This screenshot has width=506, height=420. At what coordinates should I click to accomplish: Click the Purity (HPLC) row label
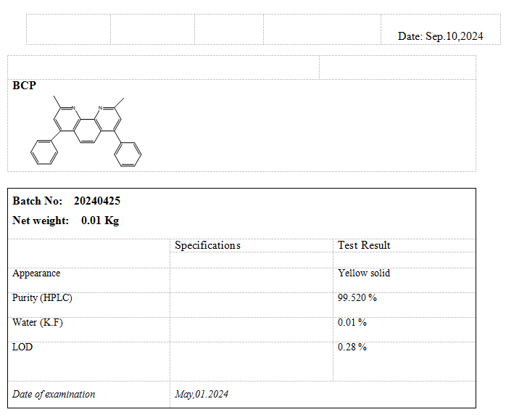(42, 298)
